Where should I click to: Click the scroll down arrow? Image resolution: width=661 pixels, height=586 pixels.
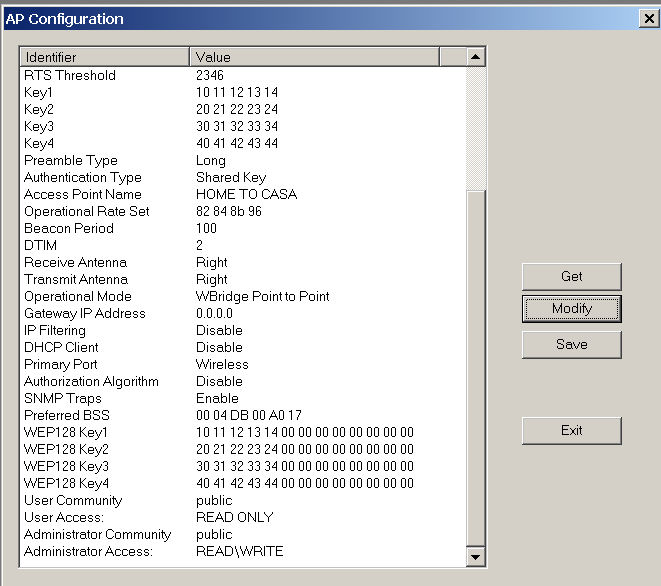(x=476, y=557)
